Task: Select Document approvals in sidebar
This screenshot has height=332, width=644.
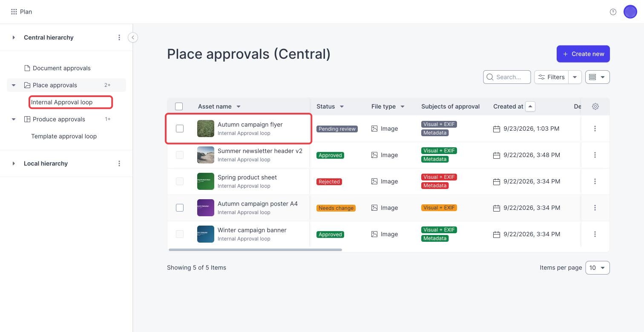Action: (x=62, y=68)
